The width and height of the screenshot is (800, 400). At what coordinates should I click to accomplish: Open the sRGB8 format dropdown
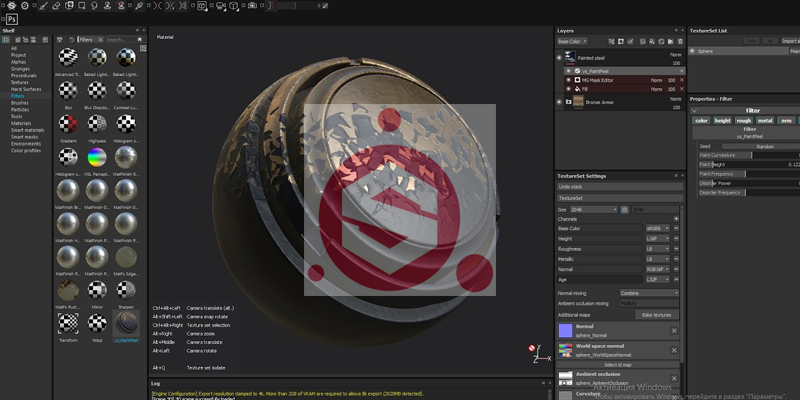point(658,229)
